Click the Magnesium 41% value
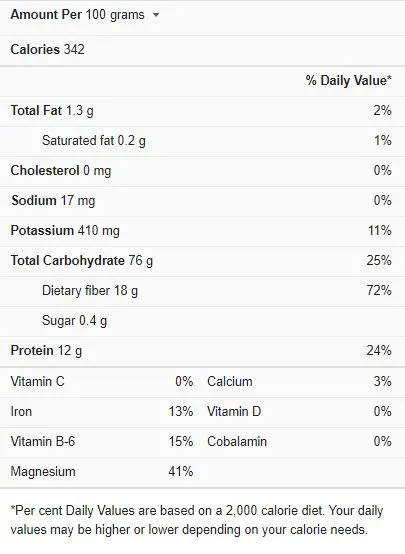This screenshot has height=554, width=405. pos(181,472)
